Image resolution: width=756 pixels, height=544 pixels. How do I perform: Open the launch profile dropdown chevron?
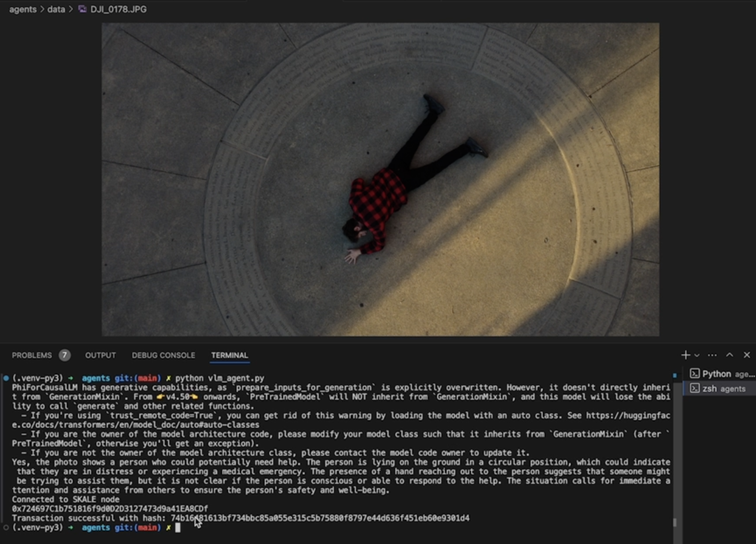click(x=697, y=355)
